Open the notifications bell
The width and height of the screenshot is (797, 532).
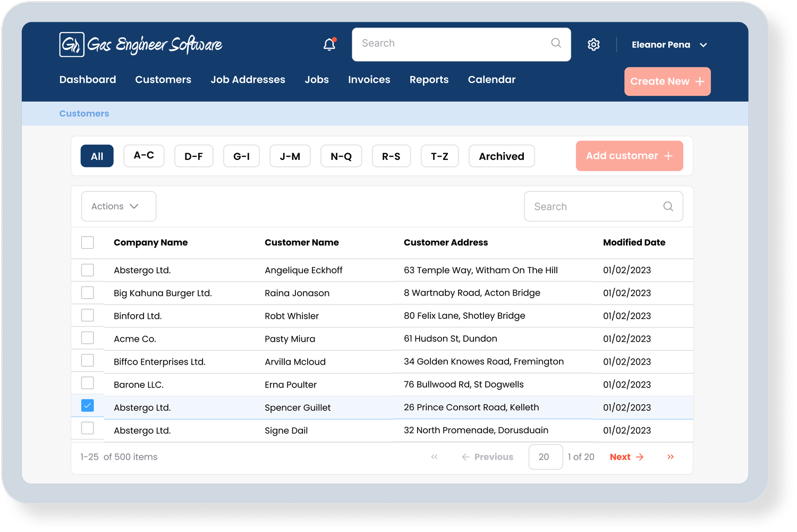click(329, 45)
